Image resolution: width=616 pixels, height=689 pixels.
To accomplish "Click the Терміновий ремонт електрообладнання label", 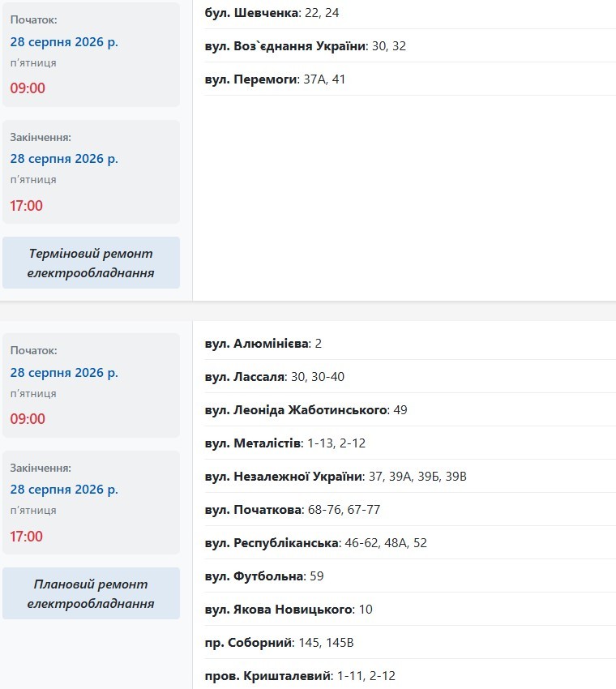I will [x=91, y=263].
